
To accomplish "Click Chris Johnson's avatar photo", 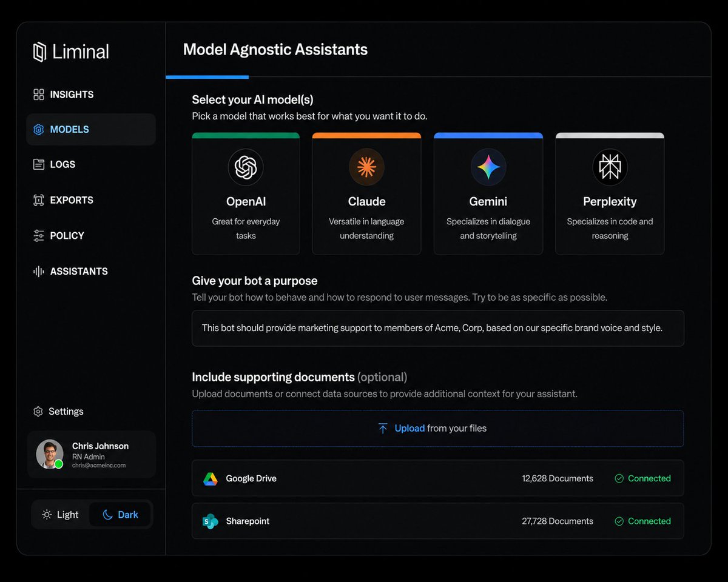I will point(49,454).
